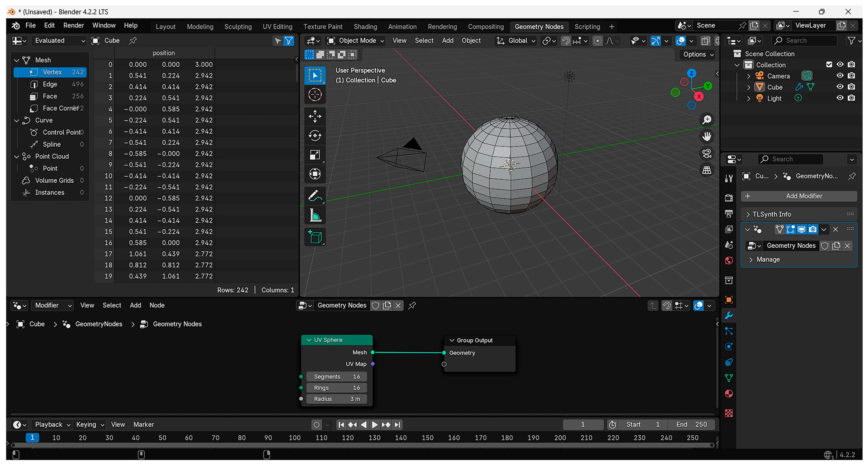Choose the Add Cube tool
Screen dimensions: 868x467
point(315,237)
